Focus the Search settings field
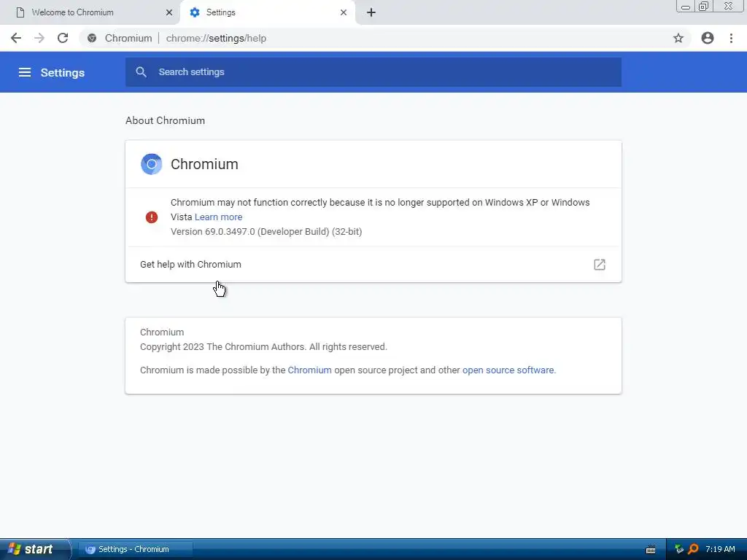 point(373,72)
